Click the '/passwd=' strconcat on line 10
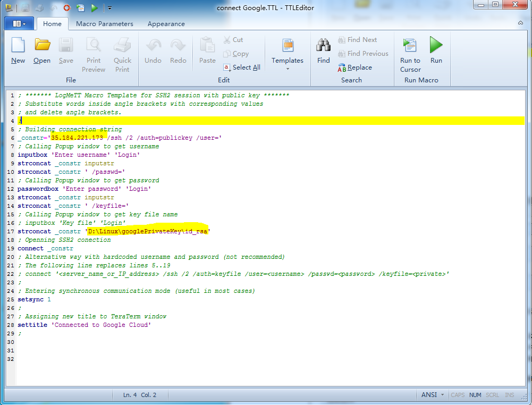The image size is (532, 405). click(x=71, y=172)
